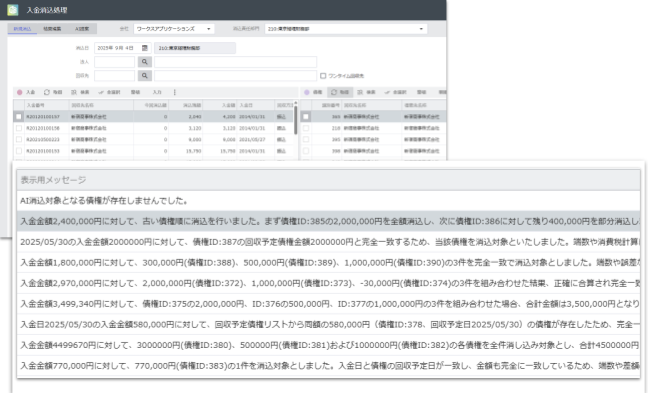This screenshot has width=648, height=393.
Task: Click the refresh icon in left 入金 toolbar
Action: [x=47, y=92]
